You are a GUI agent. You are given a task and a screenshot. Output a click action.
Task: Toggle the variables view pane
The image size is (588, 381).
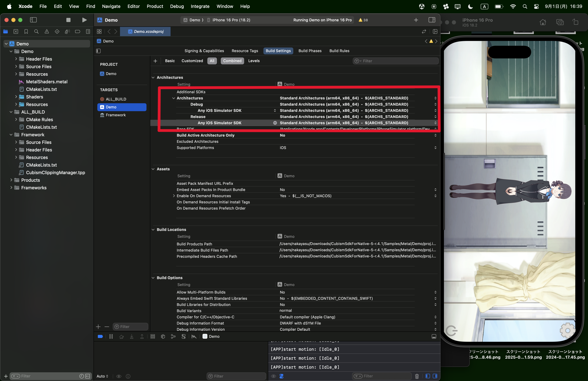pyautogui.click(x=428, y=376)
